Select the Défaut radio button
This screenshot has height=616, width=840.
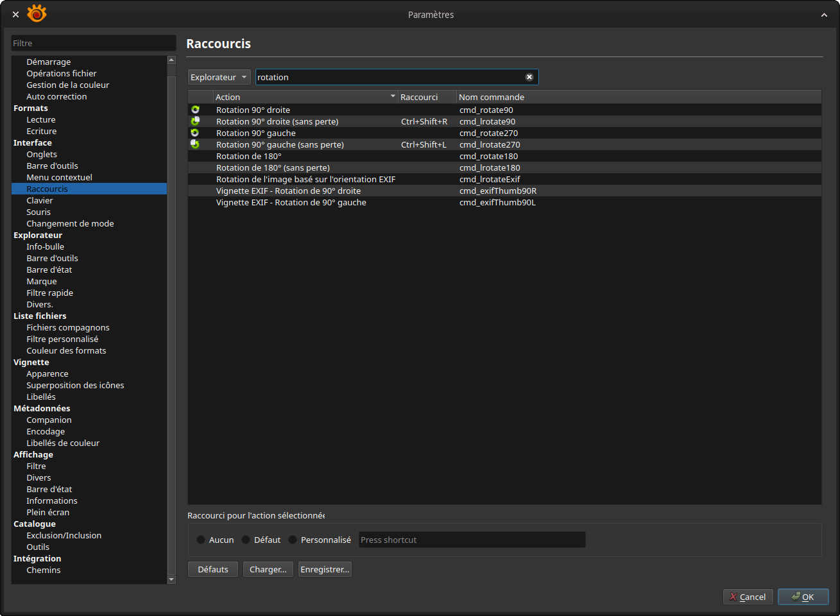[246, 540]
